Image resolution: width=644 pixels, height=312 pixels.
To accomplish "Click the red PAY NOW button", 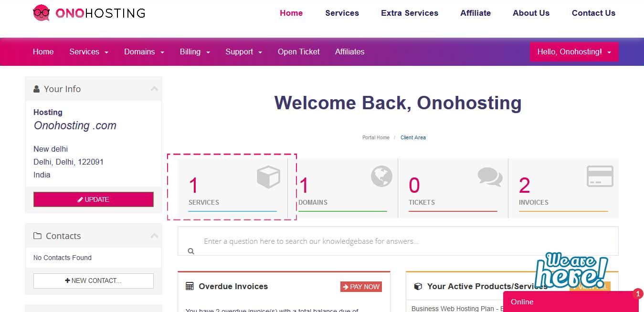I will (361, 287).
